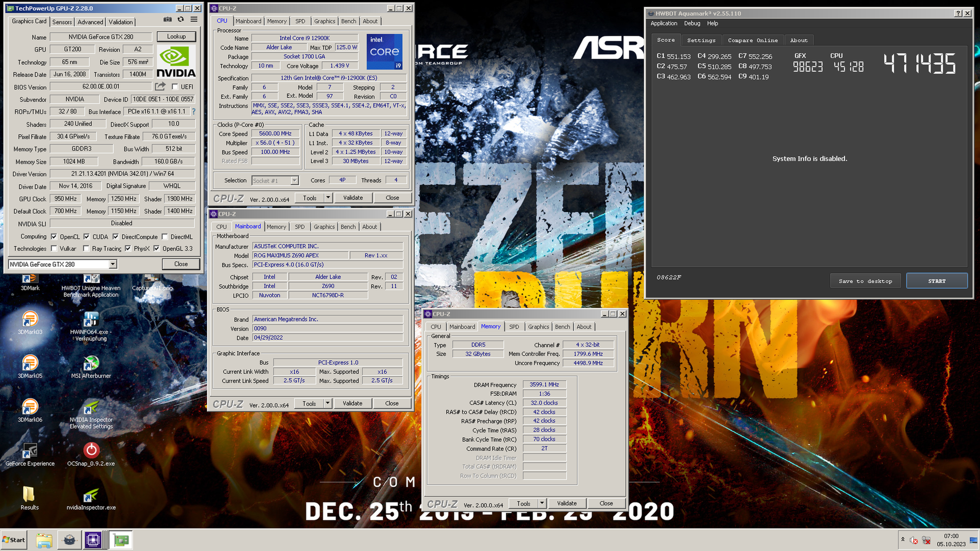Show hidden tray icons arrow
The width and height of the screenshot is (980, 551).
click(902, 539)
